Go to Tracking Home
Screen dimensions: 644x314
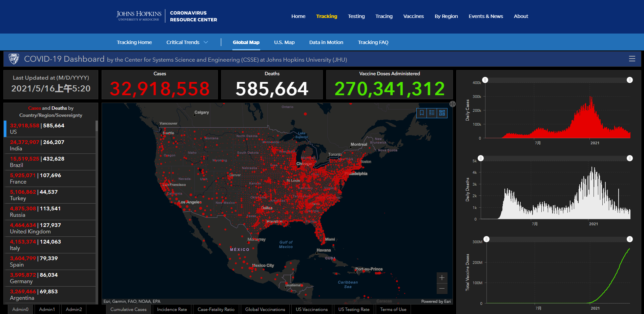click(134, 42)
